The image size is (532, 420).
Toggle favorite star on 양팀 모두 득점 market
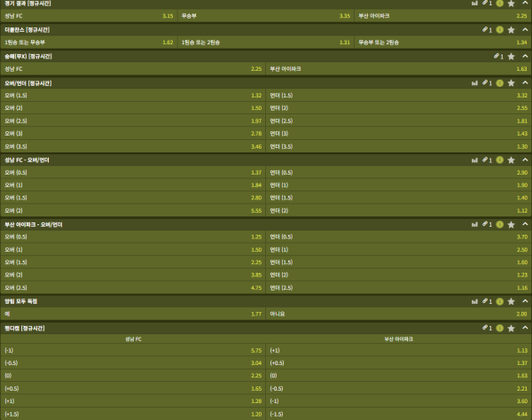tap(511, 301)
